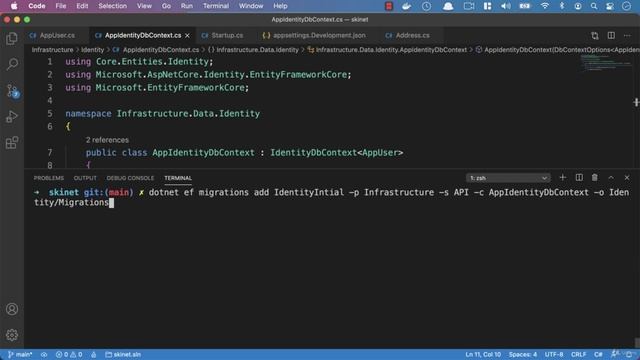640x360 pixels.
Task: Open errors and warnings count in status bar
Action: [x=69, y=354]
